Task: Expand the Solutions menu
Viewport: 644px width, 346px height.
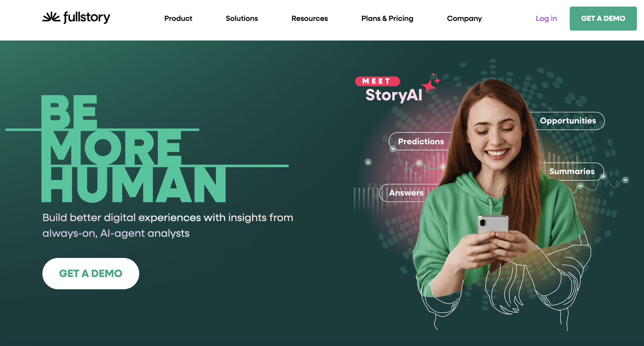Action: coord(242,18)
